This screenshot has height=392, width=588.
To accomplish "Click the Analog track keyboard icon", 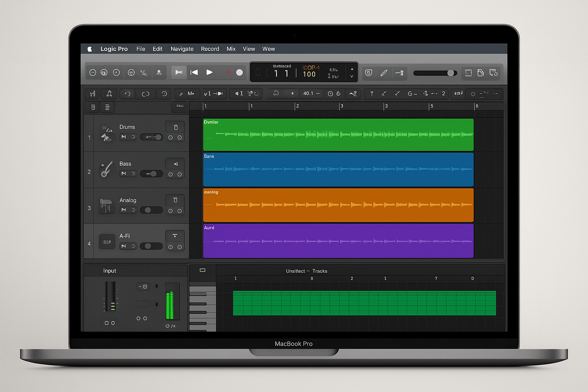I will click(x=106, y=206).
